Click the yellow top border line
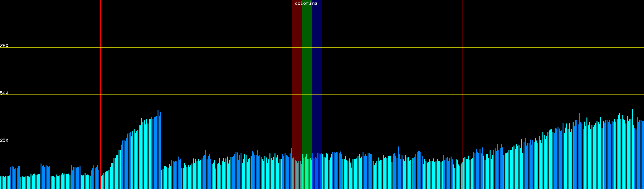The height and width of the screenshot is (189, 644). click(377, 0)
